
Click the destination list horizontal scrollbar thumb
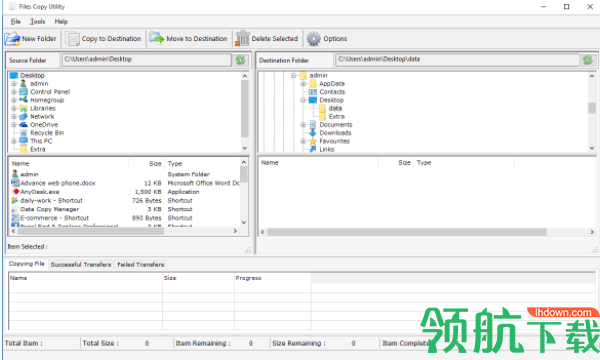tap(407, 232)
